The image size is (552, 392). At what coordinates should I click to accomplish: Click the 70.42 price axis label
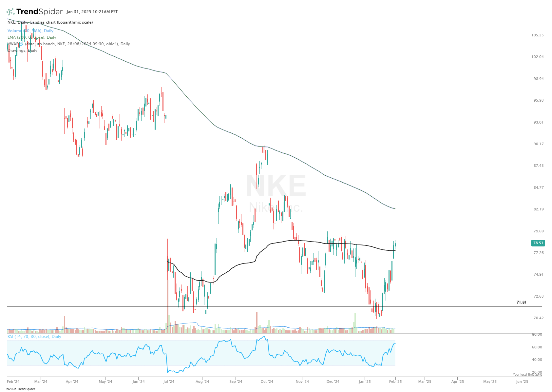point(539,318)
